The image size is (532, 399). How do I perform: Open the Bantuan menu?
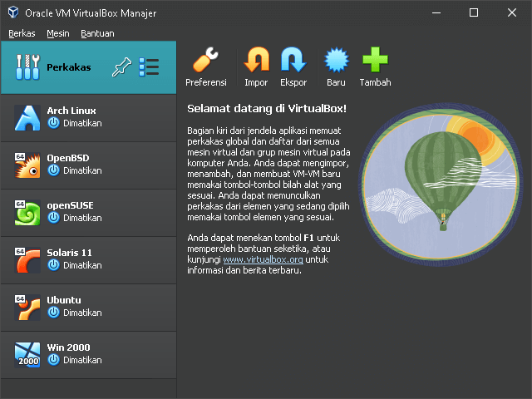[97, 33]
